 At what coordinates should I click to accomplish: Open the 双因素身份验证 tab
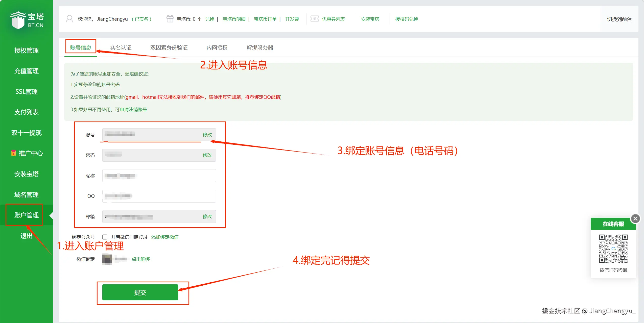pos(169,48)
